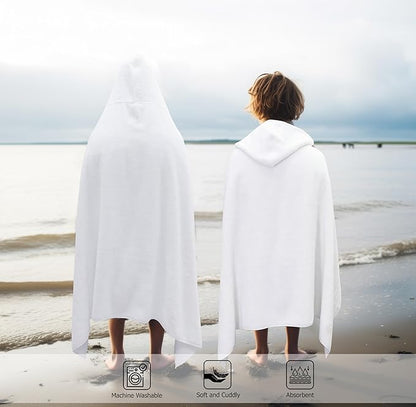Click the raised hood on left towel
The image size is (416, 407).
pyautogui.click(x=137, y=97)
